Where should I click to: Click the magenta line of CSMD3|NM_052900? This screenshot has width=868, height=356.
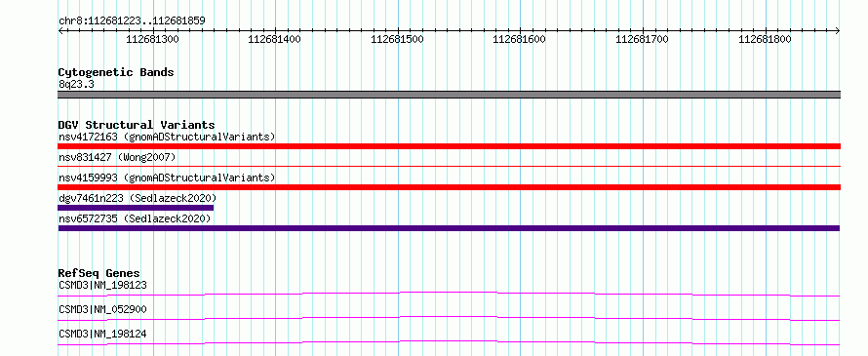point(449,318)
